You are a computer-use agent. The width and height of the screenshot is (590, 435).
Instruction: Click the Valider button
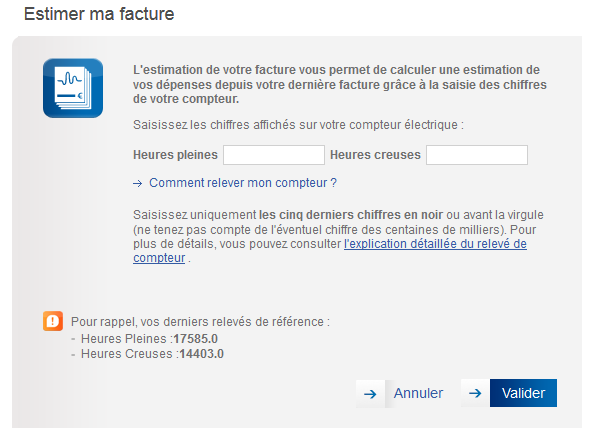(x=523, y=393)
